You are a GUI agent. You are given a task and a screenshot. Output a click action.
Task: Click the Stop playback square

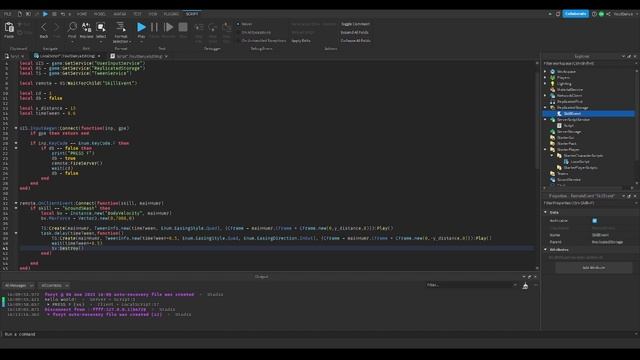click(x=183, y=27)
